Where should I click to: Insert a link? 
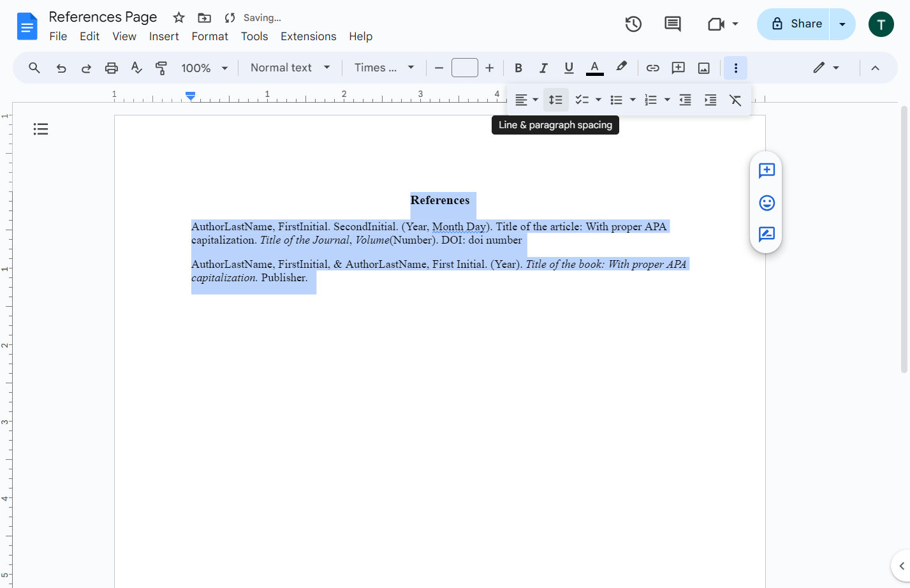click(653, 68)
